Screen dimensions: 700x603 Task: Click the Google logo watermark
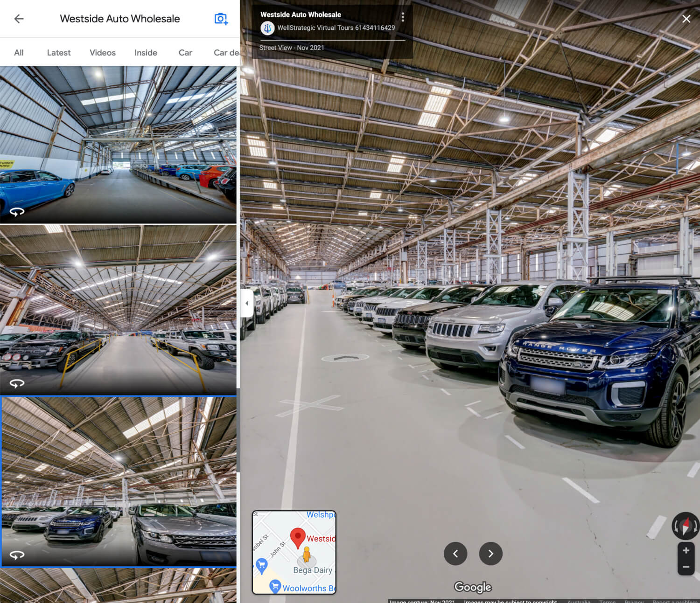(x=473, y=587)
